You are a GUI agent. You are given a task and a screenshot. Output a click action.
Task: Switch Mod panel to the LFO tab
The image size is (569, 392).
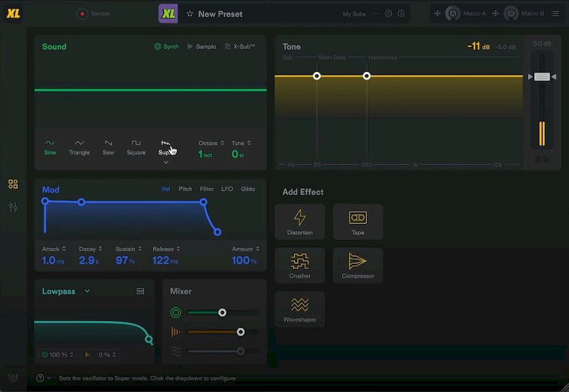pos(227,189)
